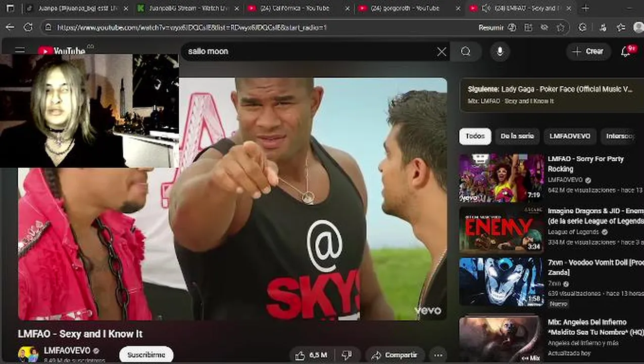Screen dimensions: 644x364
Task: Add this page to favorites
Action: (561, 27)
